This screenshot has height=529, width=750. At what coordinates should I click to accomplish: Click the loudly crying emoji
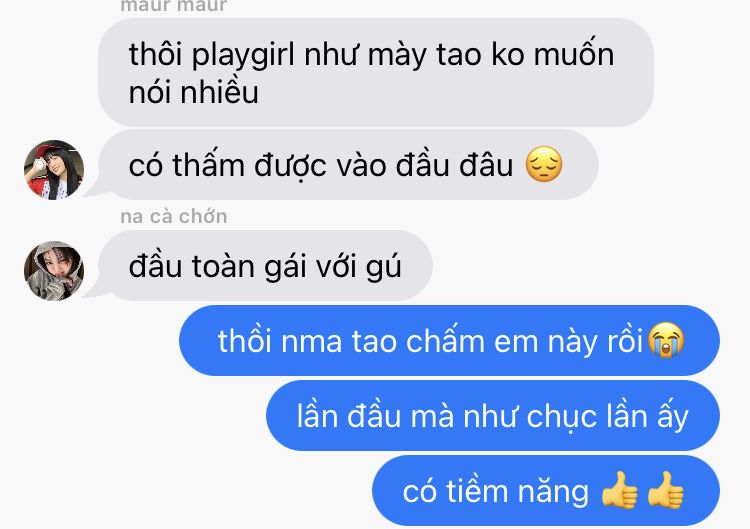point(665,340)
